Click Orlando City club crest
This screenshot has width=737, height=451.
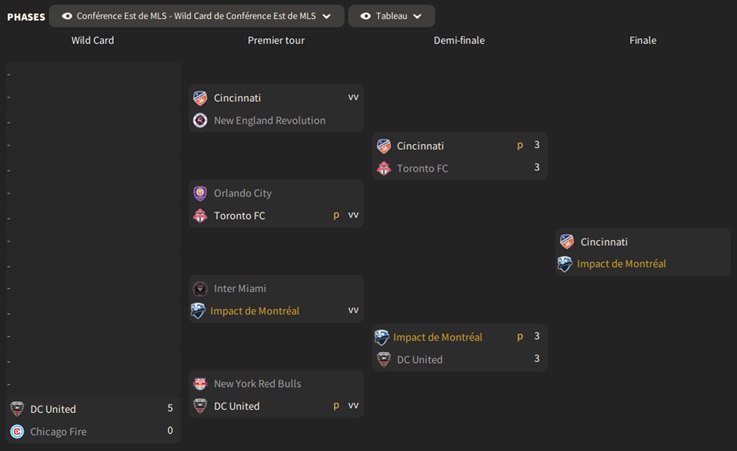tap(200, 193)
